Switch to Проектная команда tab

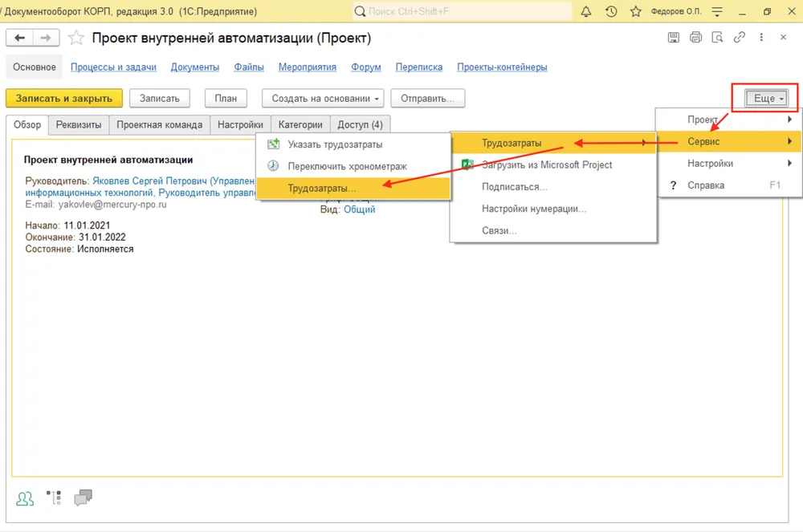point(160,125)
